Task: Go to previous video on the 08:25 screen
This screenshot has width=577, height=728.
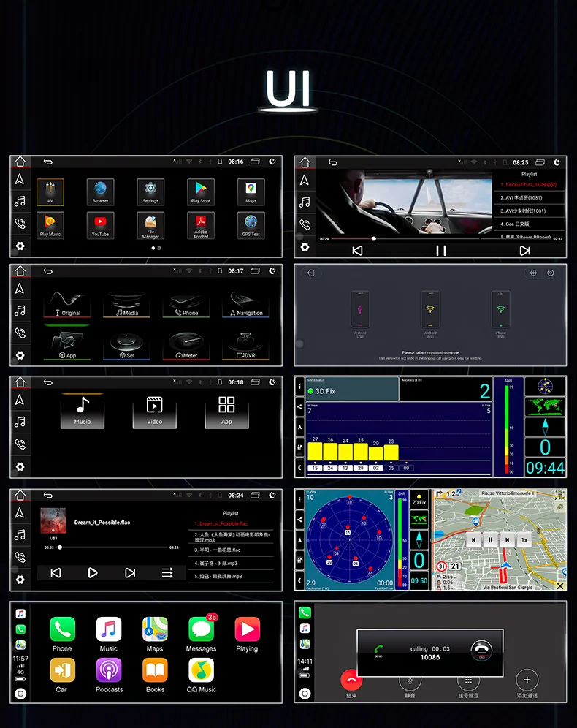Action: click(357, 251)
